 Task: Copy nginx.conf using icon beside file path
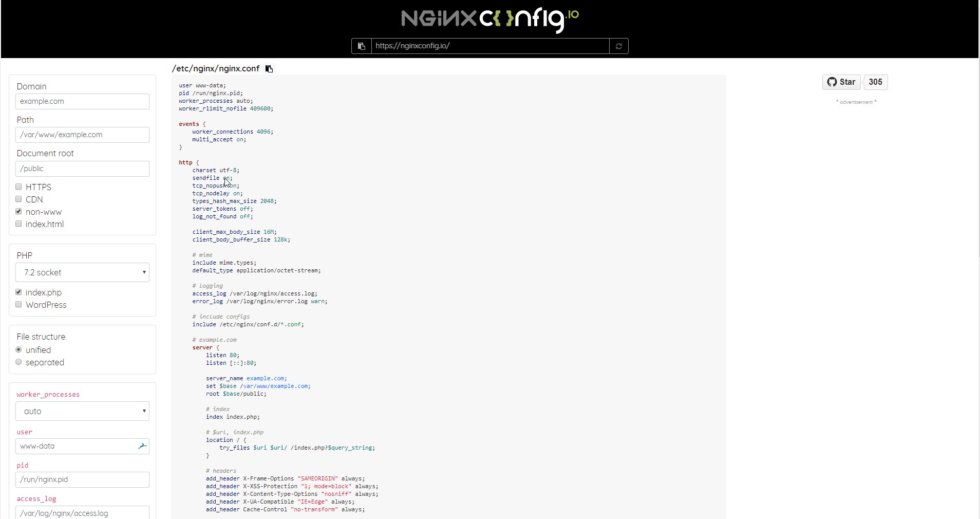(x=269, y=69)
